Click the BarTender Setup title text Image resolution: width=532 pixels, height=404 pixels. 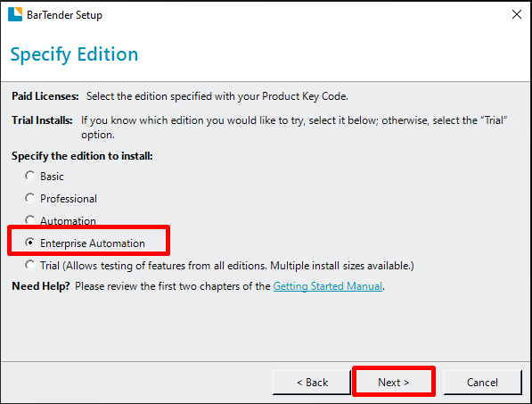(64, 15)
